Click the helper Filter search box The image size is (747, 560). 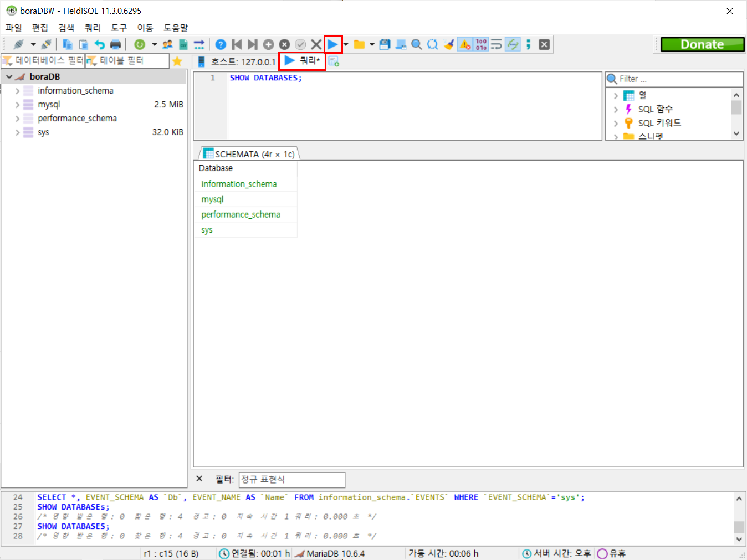point(674,79)
